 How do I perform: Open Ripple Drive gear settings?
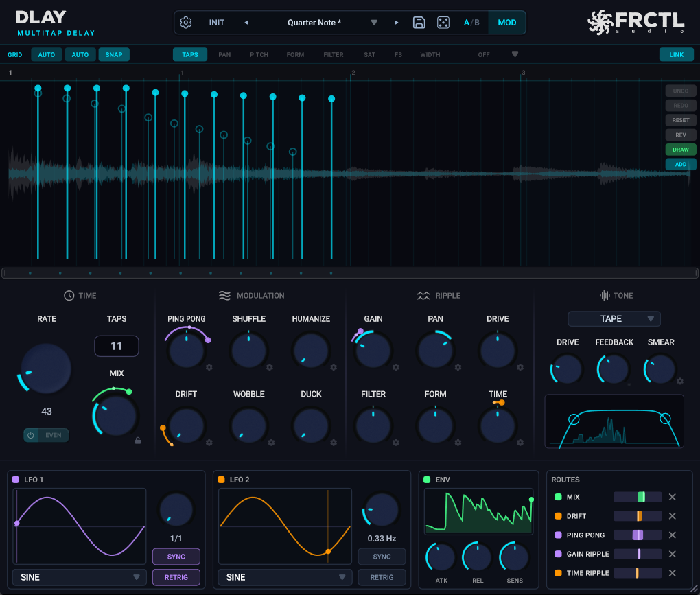[520, 367]
